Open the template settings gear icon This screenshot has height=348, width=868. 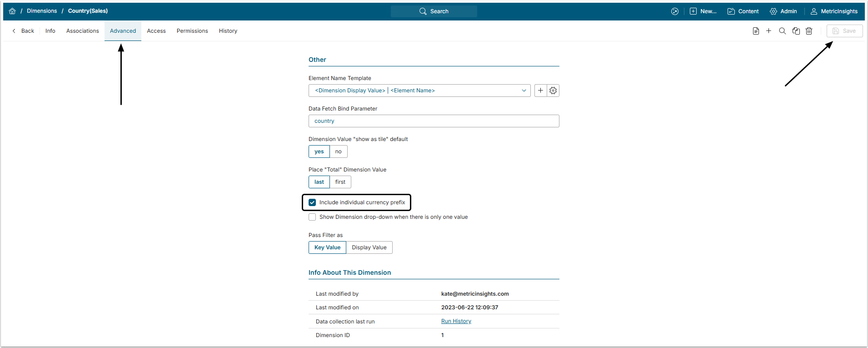click(553, 91)
